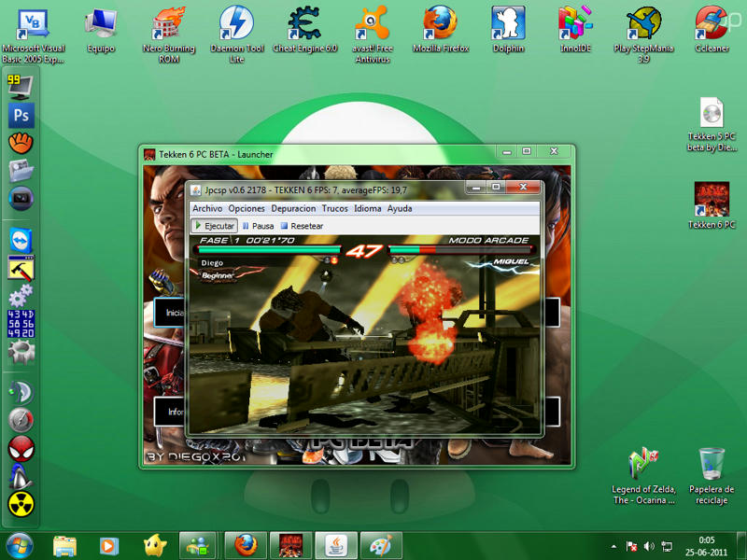The width and height of the screenshot is (747, 560).
Task: Select the avast! Free Antivirus desktop shortcut
Action: (373, 35)
